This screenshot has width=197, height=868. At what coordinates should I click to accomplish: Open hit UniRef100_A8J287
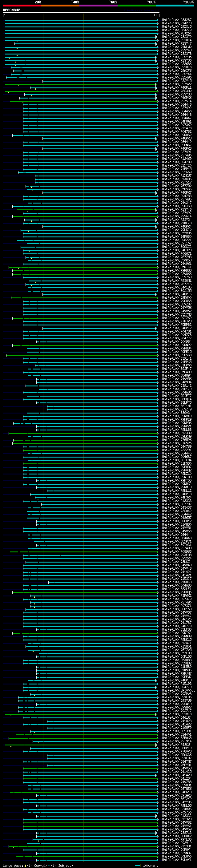(x=177, y=20)
